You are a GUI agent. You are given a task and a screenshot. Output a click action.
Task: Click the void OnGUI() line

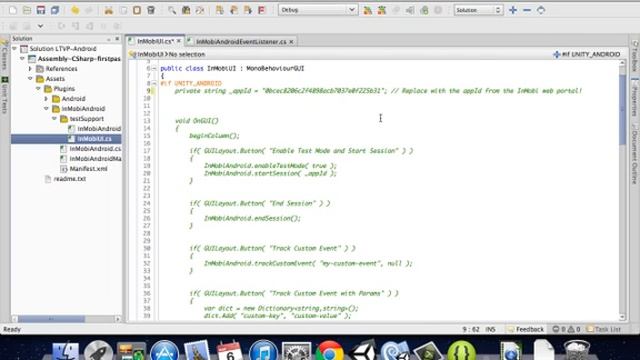click(x=197, y=121)
